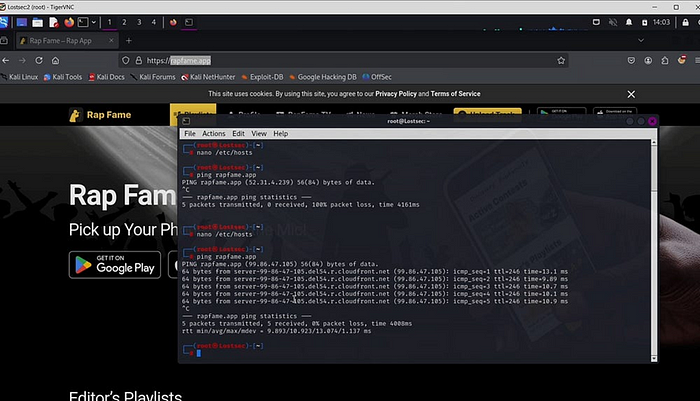This screenshot has width=700, height=401.
Task: Go back in Firefox
Action: (x=6, y=60)
